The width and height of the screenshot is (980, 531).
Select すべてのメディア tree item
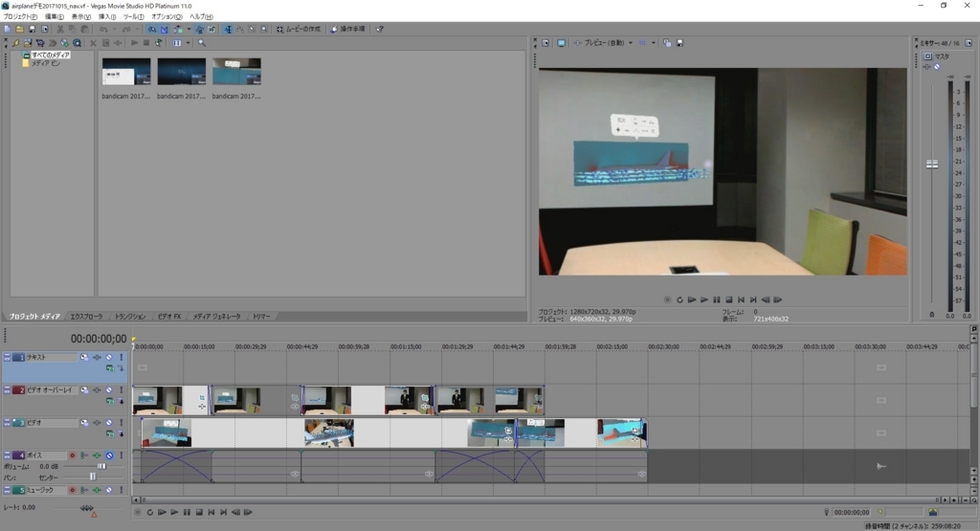51,55
